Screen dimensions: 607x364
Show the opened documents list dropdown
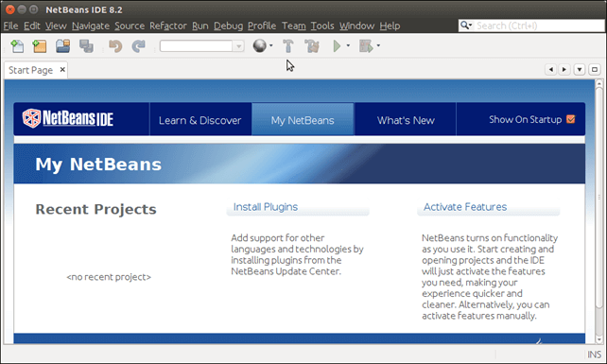580,70
